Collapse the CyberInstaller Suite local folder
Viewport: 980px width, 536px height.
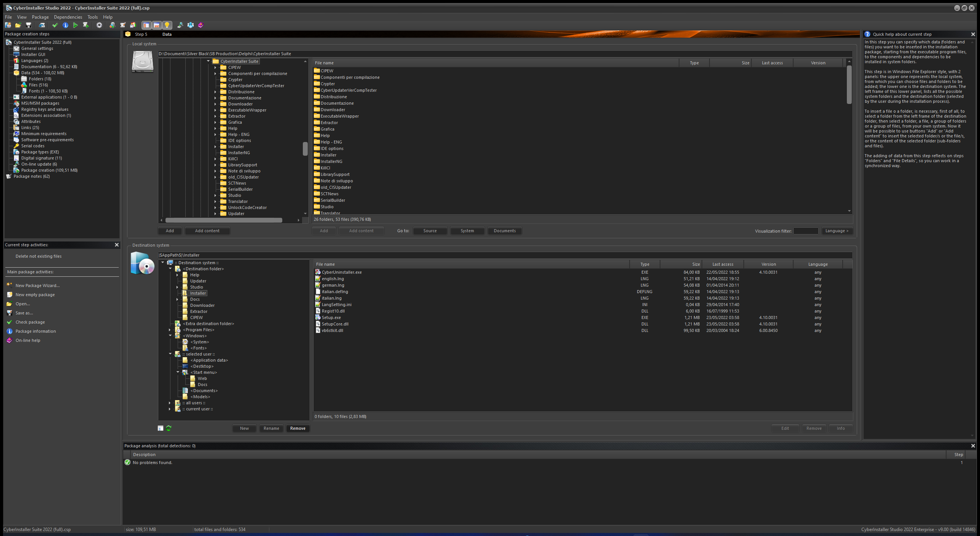208,61
